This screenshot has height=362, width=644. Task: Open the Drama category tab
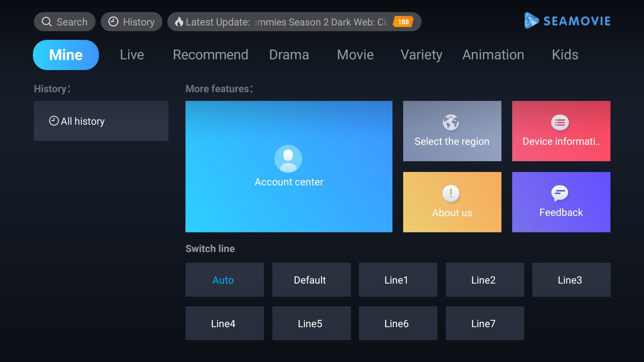point(289,55)
